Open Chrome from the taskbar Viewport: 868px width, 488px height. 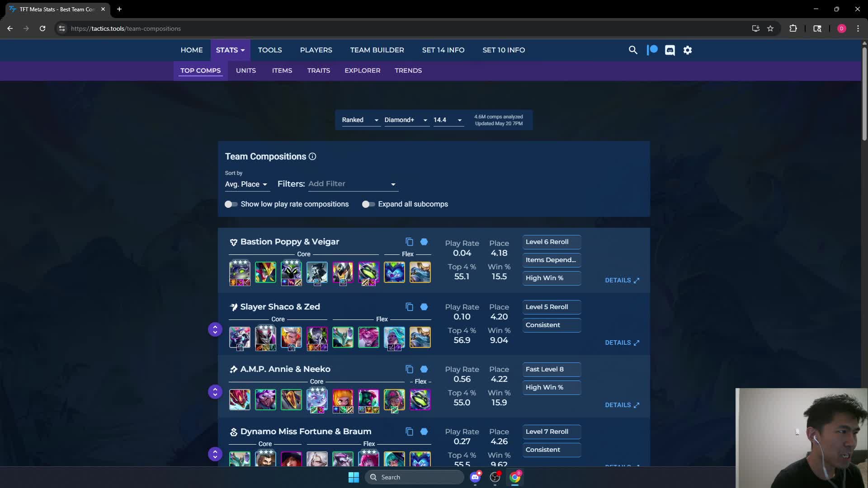click(x=515, y=477)
